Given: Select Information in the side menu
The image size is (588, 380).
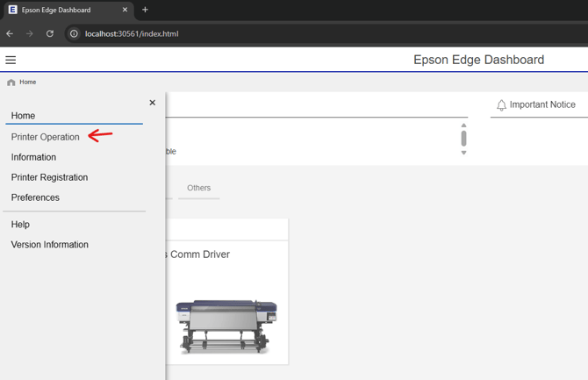Looking at the screenshot, I should (x=33, y=157).
